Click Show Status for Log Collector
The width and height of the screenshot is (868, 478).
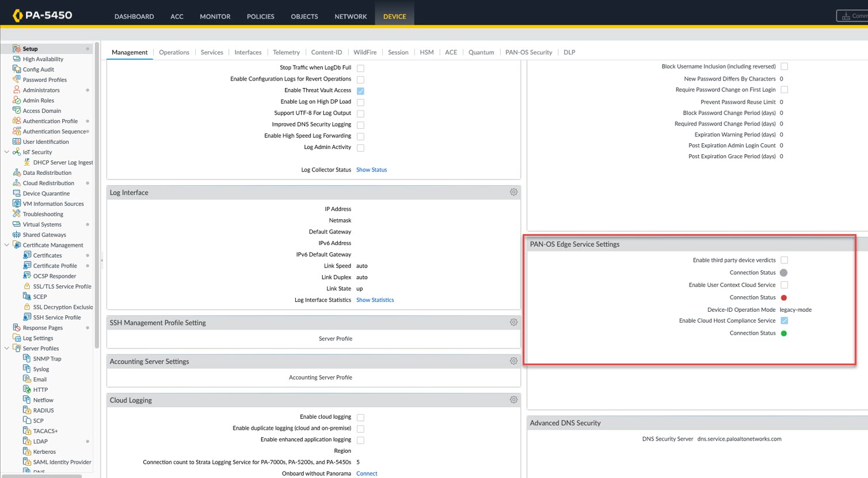click(x=371, y=170)
